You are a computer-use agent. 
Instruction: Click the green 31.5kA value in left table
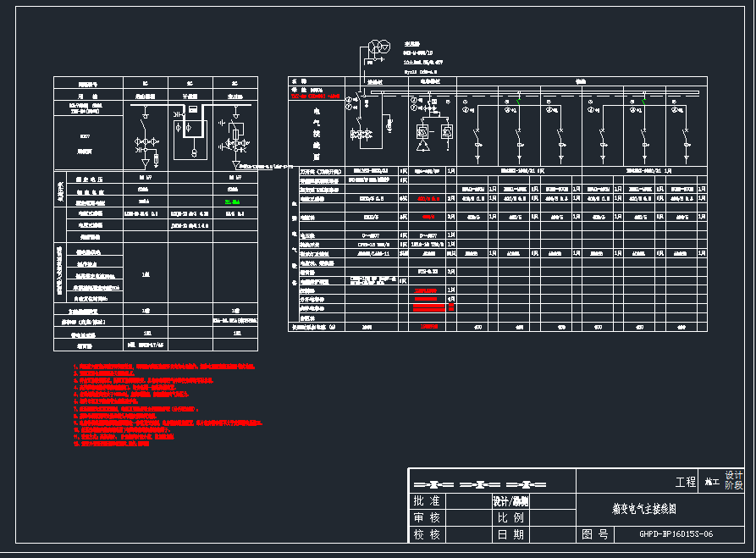tap(231, 203)
